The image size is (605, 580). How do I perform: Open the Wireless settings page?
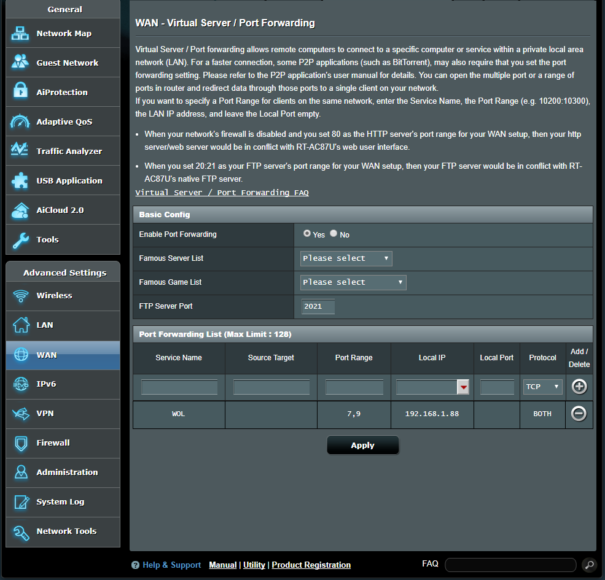(x=63, y=296)
